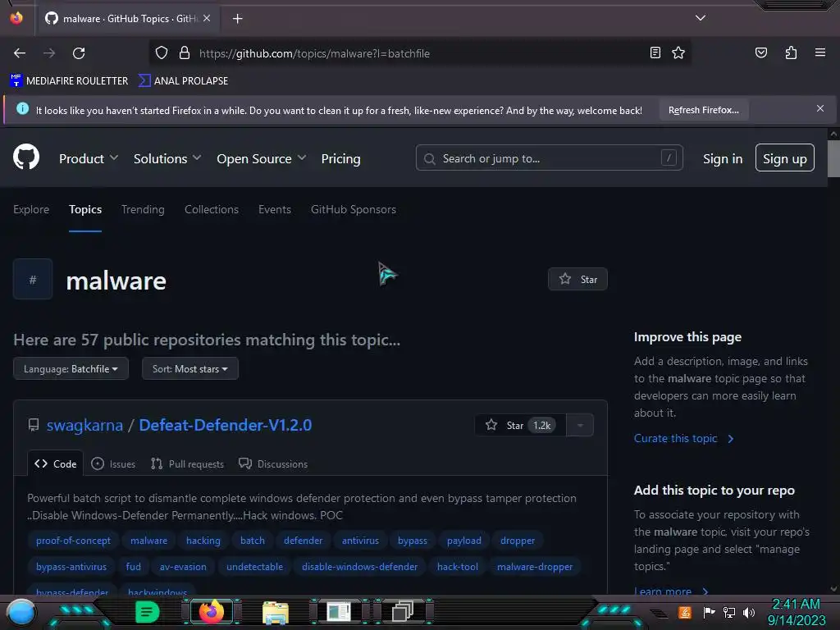Expand the Product menu
The width and height of the screenshot is (840, 630).
coord(89,158)
